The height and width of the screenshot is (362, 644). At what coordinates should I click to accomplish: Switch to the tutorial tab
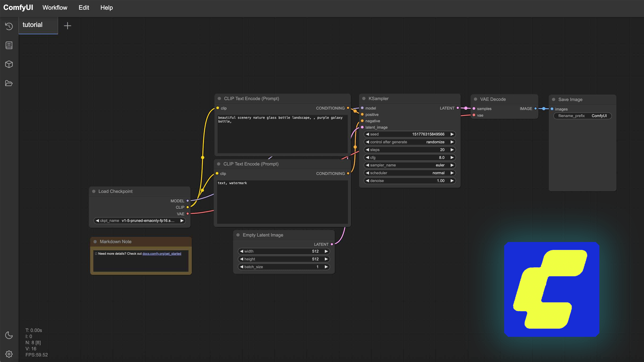click(x=33, y=25)
